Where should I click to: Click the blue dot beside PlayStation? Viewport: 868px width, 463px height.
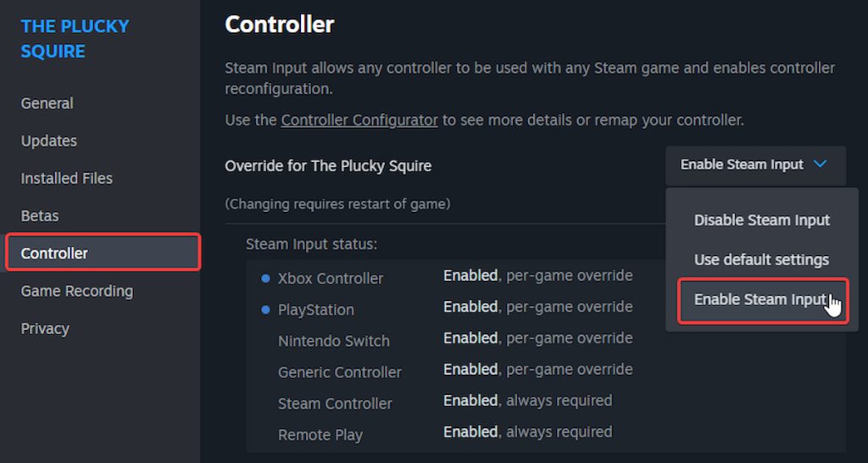click(266, 310)
